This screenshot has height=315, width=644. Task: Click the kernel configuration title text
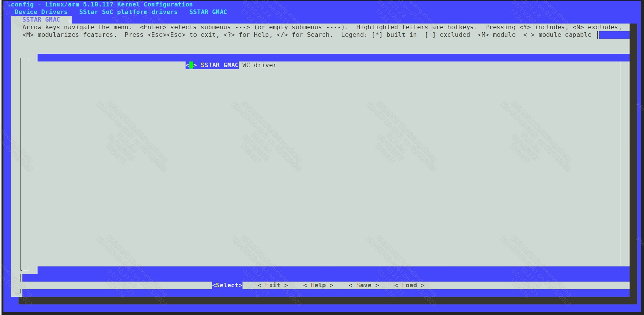coord(100,5)
